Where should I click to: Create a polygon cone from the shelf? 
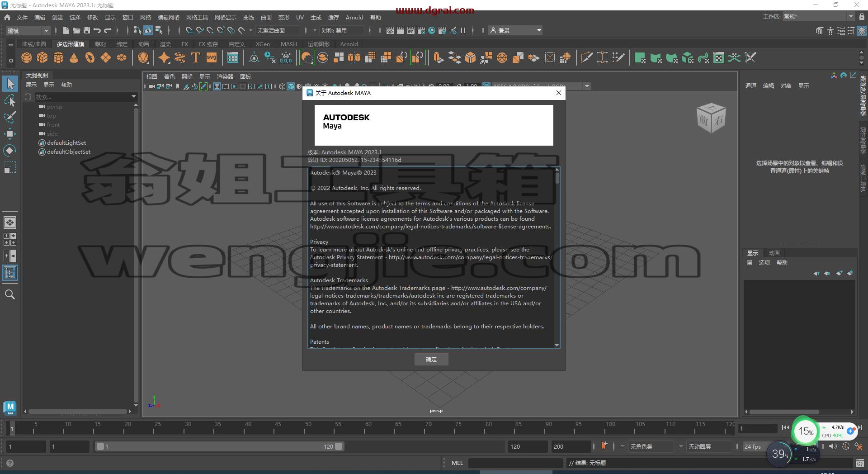[74, 57]
